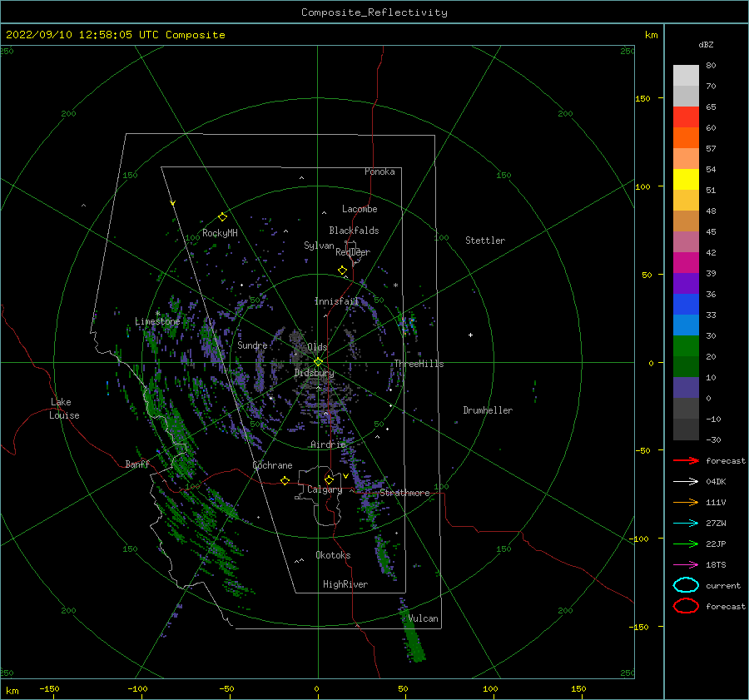749x700 pixels.
Task: Click the Limestone label
Action: coord(157,321)
